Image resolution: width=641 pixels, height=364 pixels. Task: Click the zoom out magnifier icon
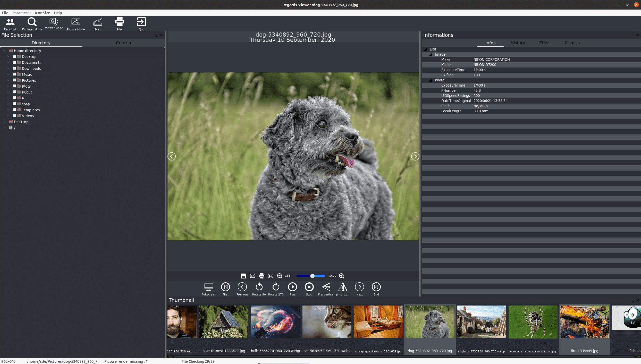[x=280, y=276]
